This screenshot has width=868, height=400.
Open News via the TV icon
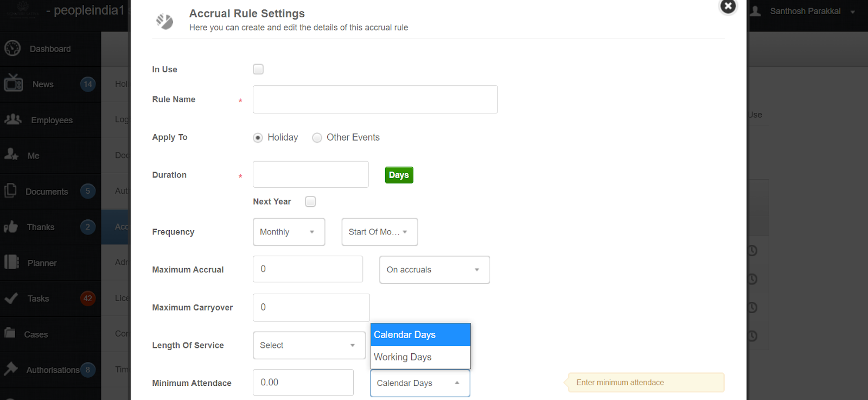[14, 84]
